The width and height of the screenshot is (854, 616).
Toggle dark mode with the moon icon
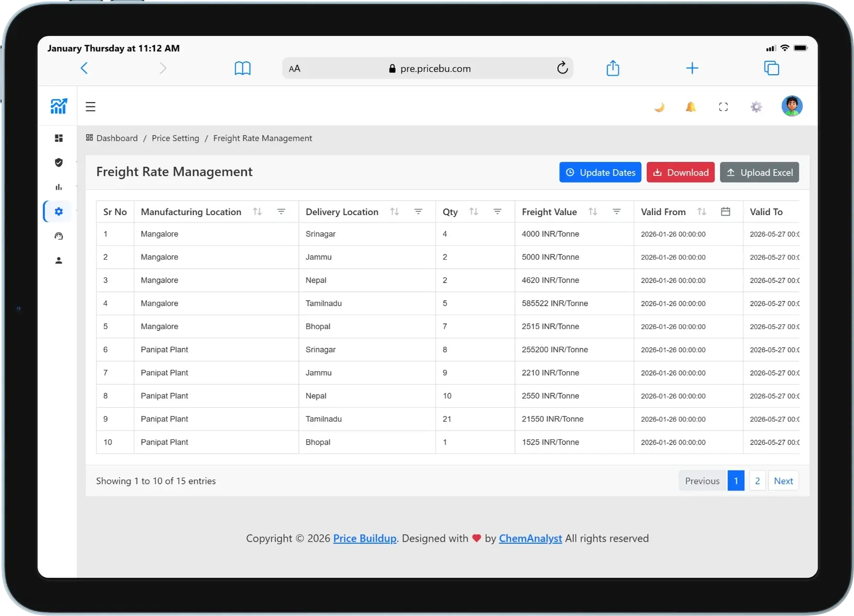[x=659, y=107]
